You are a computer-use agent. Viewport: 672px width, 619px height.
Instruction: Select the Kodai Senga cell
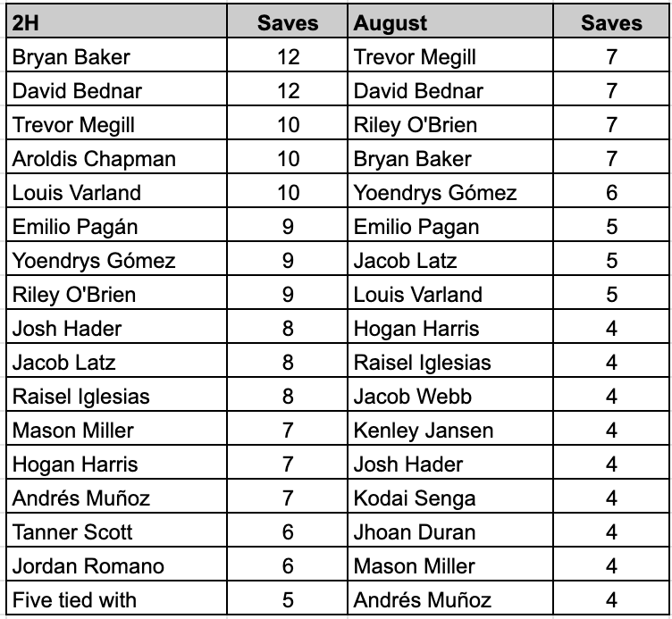(x=450, y=496)
